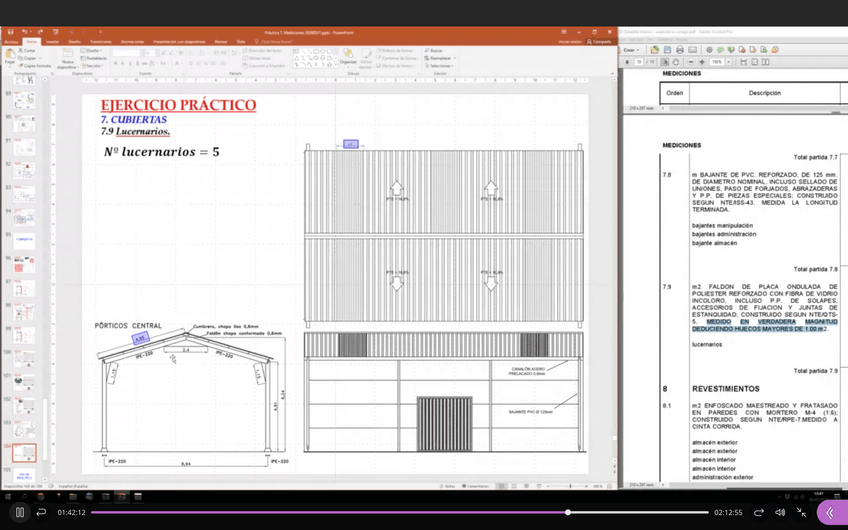The image size is (848, 530).
Task: Open the Reemplazar dropdown in ribbon
Action: click(441, 58)
